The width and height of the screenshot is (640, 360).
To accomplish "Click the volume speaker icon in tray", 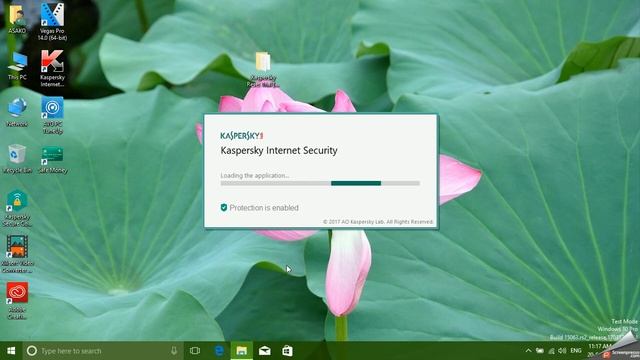I will (x=562, y=351).
